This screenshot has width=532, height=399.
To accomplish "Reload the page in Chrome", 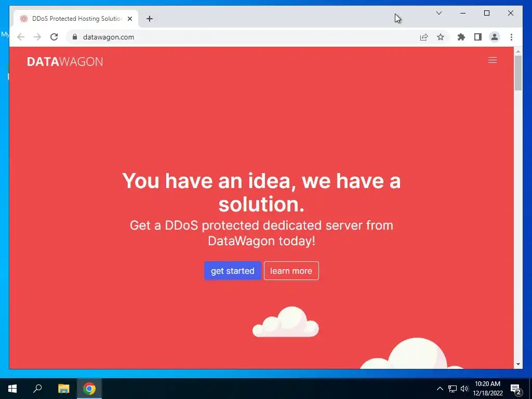I will 54,37.
